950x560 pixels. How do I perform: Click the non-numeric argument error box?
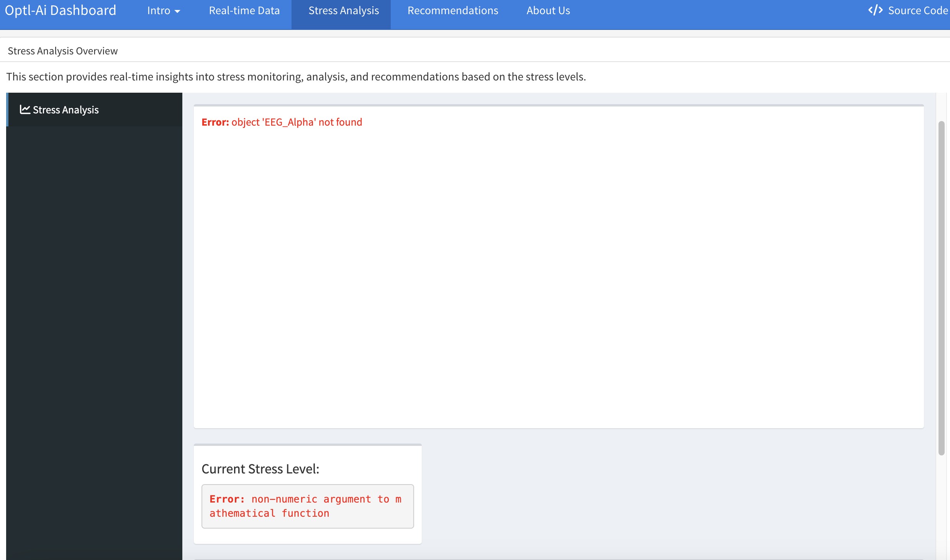pos(307,506)
